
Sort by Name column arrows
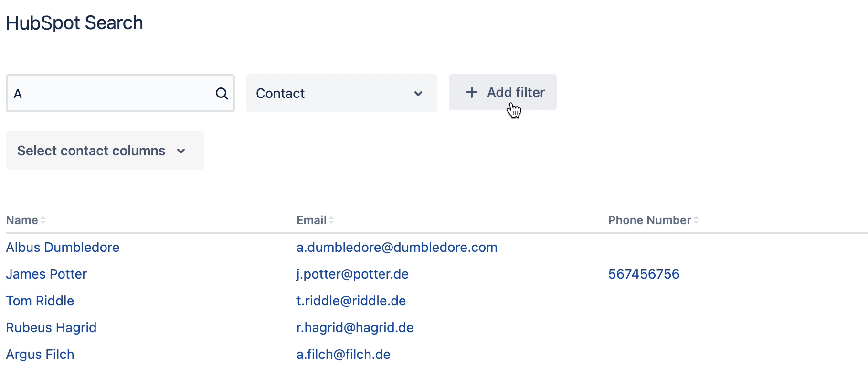tap(43, 220)
